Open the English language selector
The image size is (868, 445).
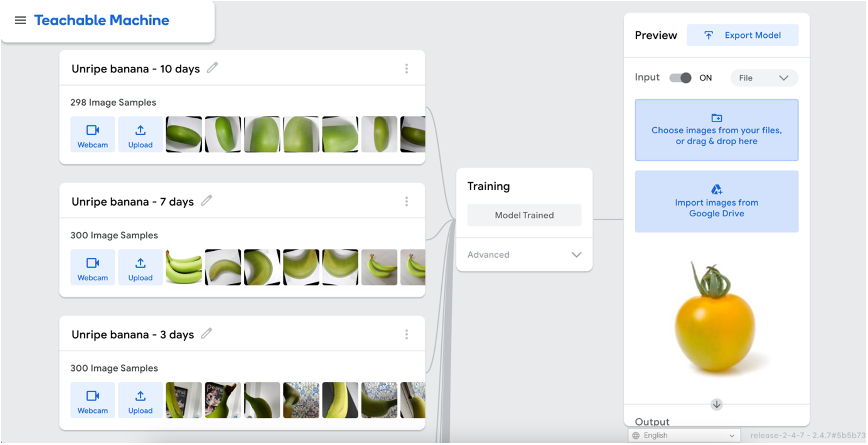click(x=684, y=435)
